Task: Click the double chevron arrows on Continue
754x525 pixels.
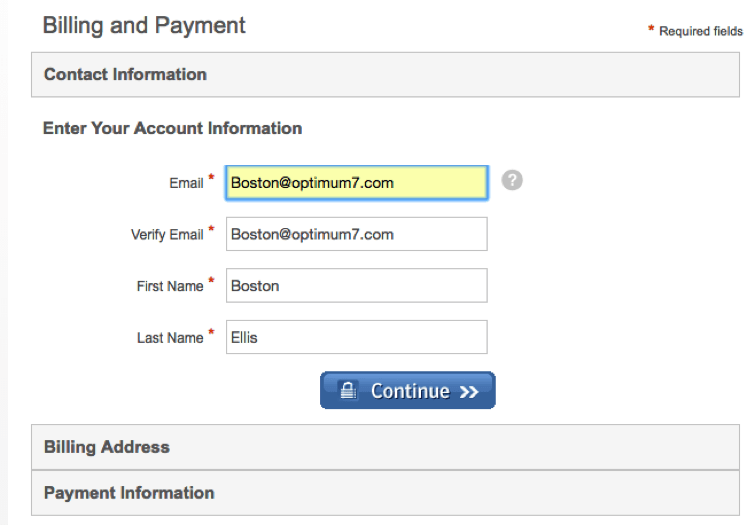Action: [x=469, y=392]
